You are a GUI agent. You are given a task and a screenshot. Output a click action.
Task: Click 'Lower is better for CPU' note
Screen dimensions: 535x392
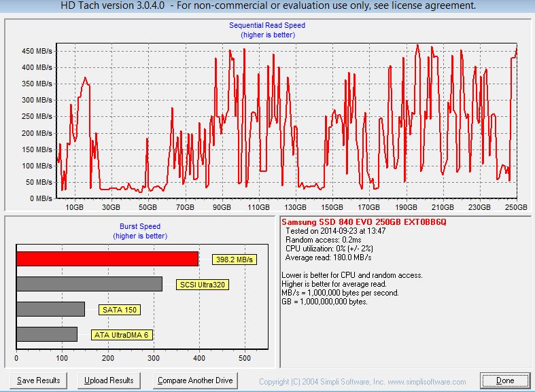351,275
